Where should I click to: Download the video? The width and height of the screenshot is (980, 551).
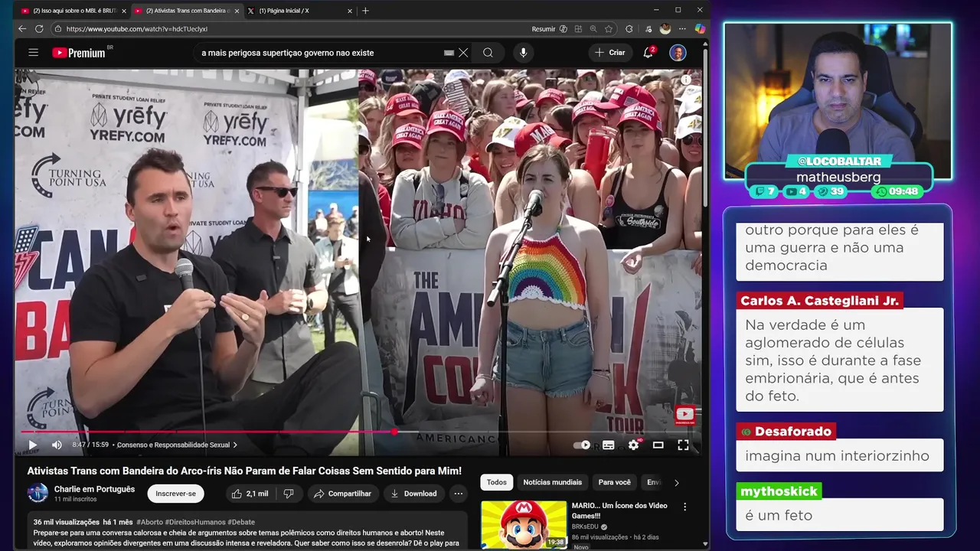tap(413, 494)
